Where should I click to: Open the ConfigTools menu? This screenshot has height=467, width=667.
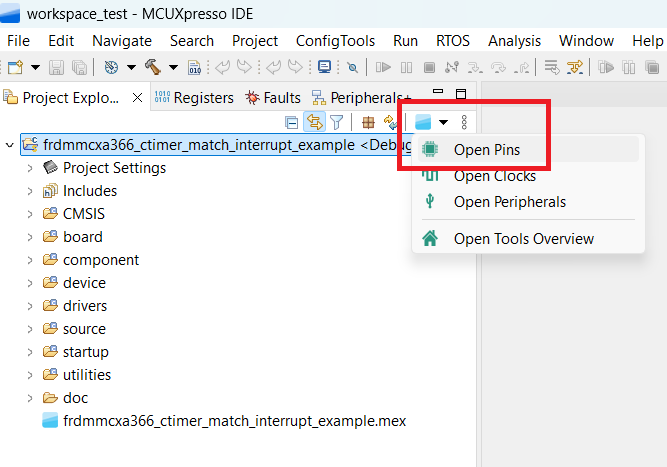tap(335, 41)
